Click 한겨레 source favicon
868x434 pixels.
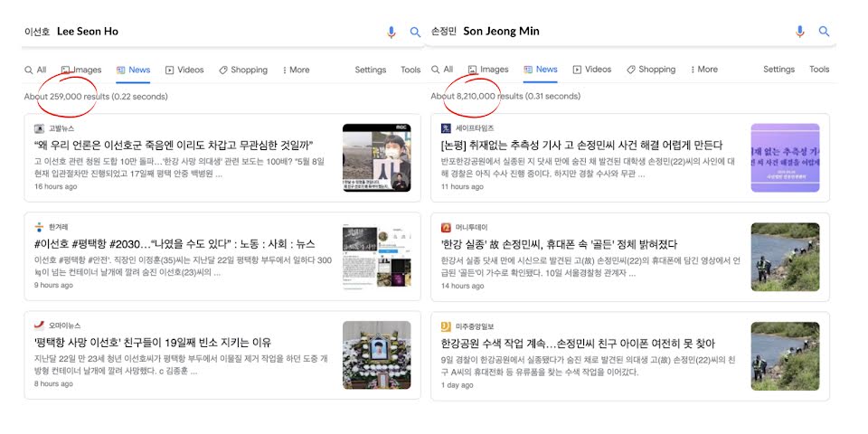39,227
